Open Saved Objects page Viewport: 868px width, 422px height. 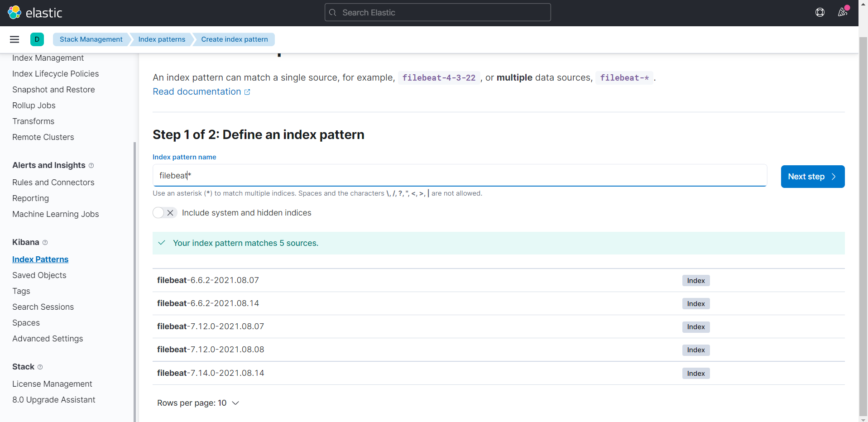[39, 275]
